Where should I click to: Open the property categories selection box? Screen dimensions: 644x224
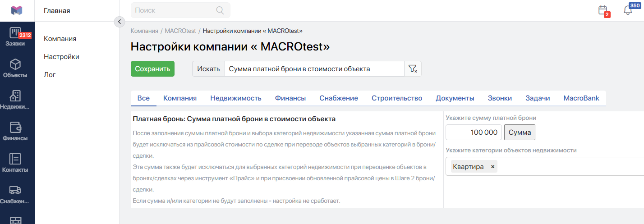(545, 167)
